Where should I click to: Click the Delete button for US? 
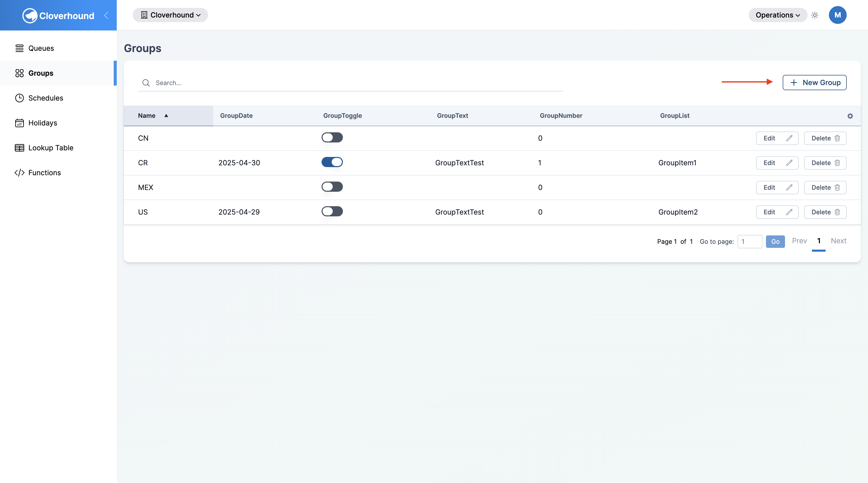click(825, 212)
